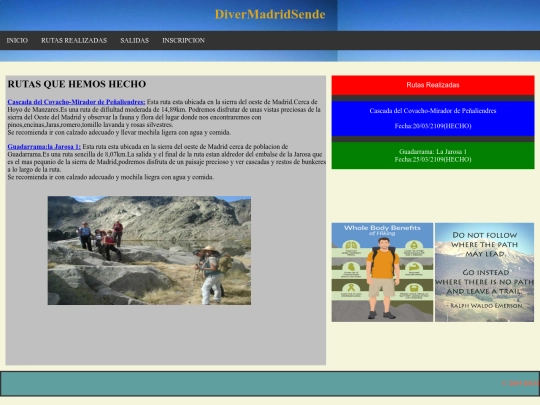Select the green Guadarrama: La Jarosa 1 box
540x405 pixels.
pos(433,155)
